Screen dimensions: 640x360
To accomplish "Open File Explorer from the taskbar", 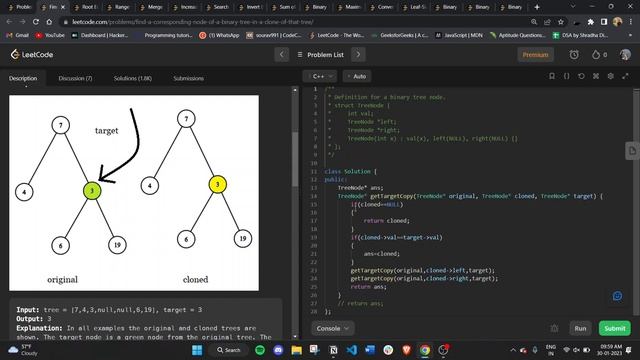I will (296, 350).
